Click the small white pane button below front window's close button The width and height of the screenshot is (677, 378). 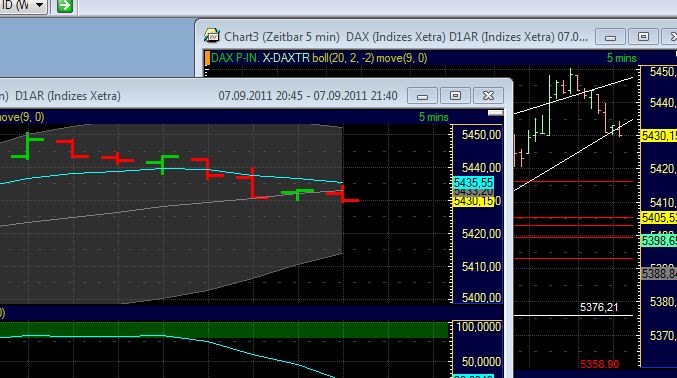tap(495, 113)
